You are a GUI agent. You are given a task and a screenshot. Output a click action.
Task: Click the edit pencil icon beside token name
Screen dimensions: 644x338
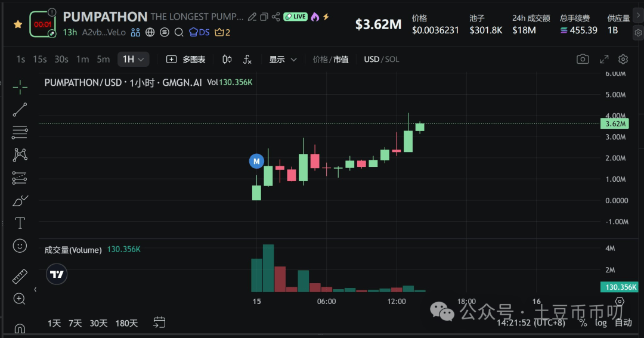pos(252,17)
